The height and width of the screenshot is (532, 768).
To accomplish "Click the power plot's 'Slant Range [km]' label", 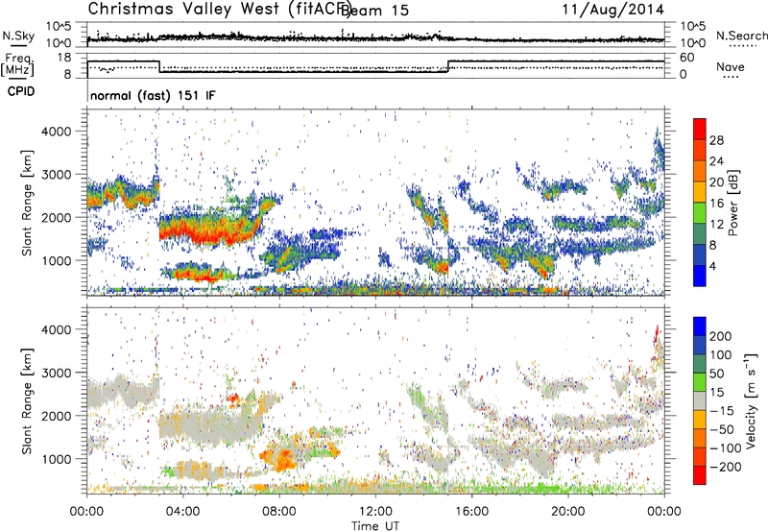I will click(x=27, y=204).
